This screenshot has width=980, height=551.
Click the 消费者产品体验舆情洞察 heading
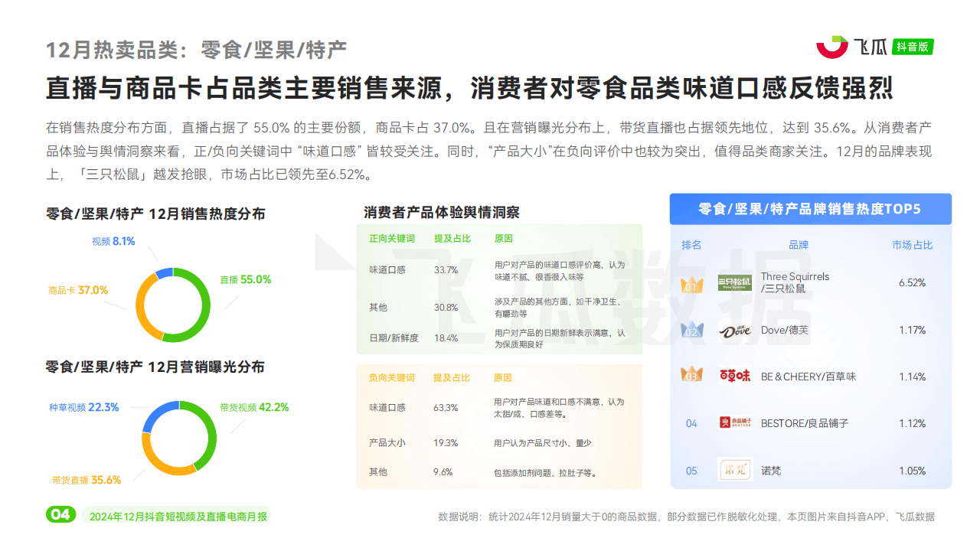(442, 212)
